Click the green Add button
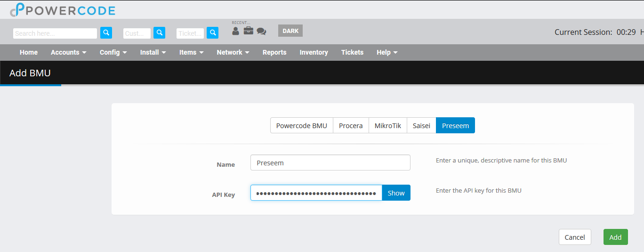 tap(616, 237)
